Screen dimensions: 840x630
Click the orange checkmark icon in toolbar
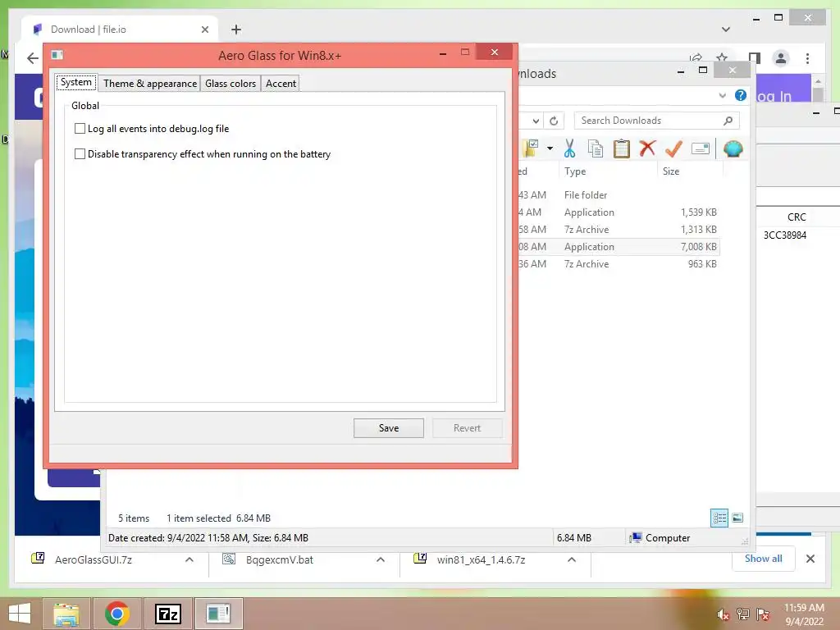pyautogui.click(x=673, y=148)
